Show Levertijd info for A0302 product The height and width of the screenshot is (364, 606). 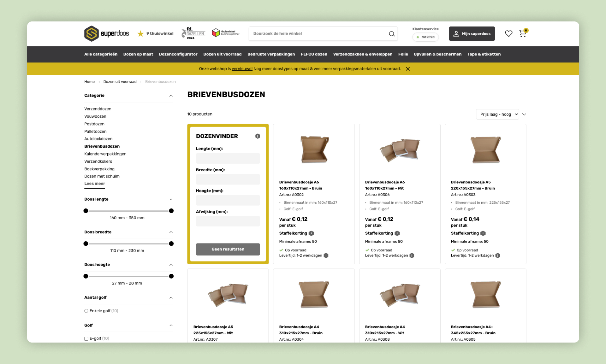coord(326,255)
